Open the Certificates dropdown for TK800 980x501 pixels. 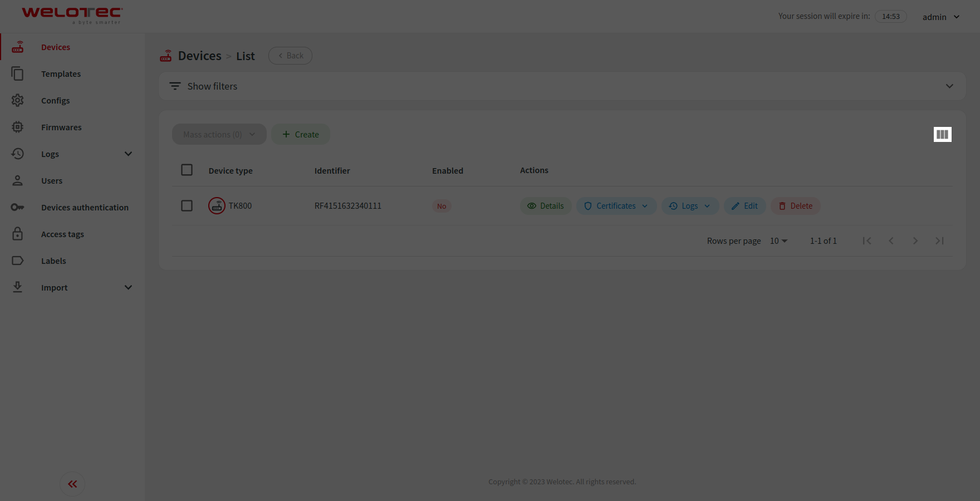(x=616, y=206)
